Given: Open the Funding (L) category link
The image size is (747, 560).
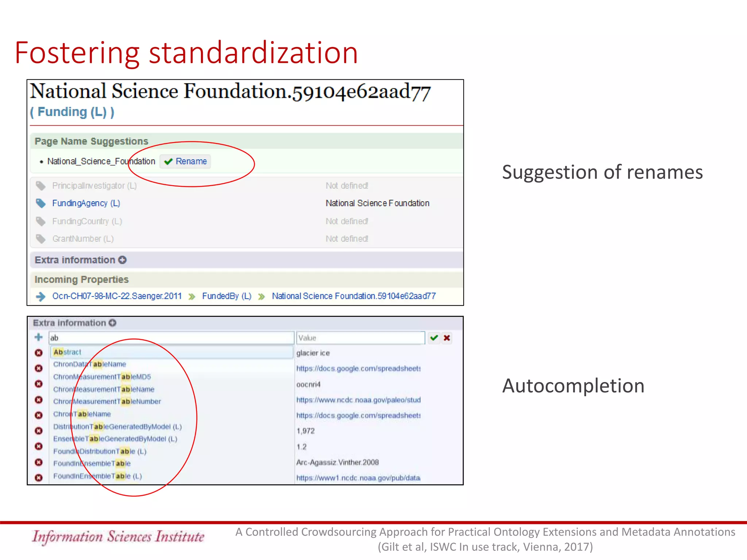Looking at the screenshot, I should (72, 112).
